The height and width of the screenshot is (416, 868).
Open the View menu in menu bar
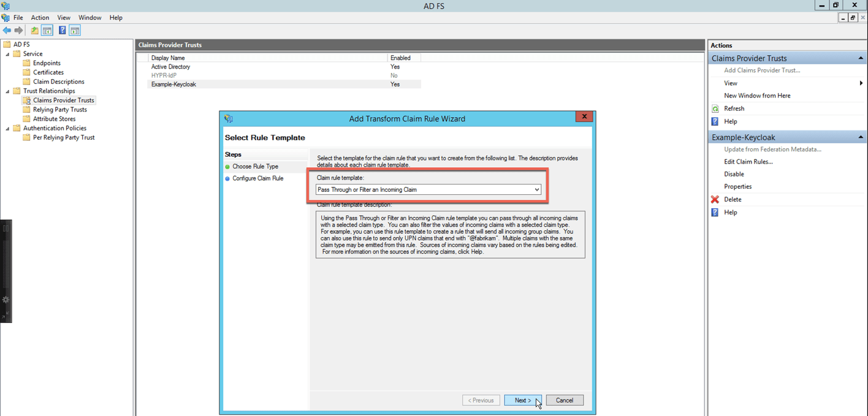[x=64, y=18]
